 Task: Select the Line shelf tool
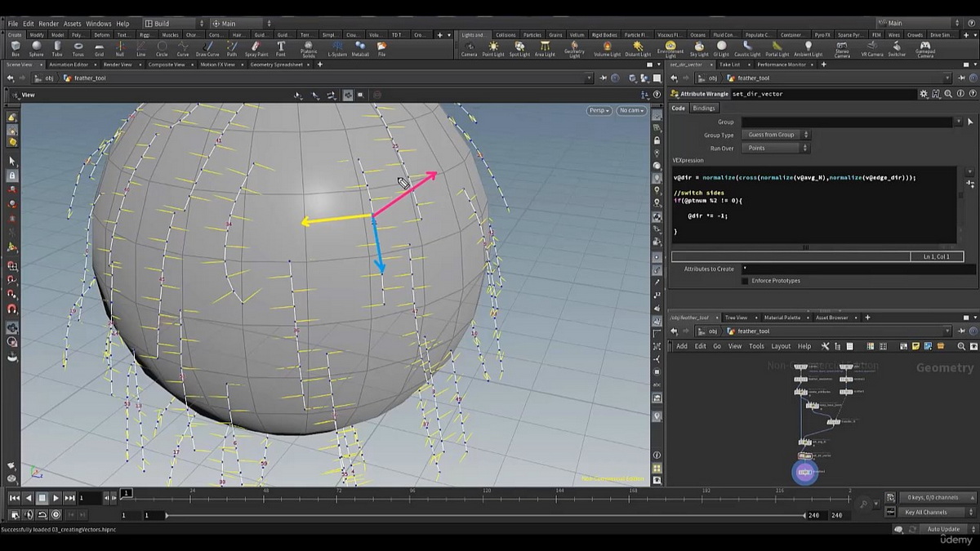point(140,48)
